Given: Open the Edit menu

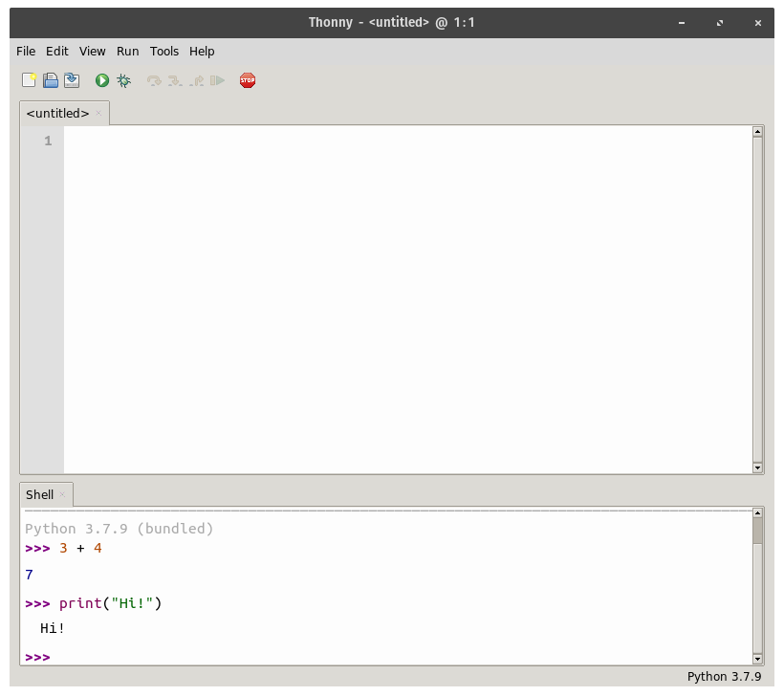Looking at the screenshot, I should 57,52.
